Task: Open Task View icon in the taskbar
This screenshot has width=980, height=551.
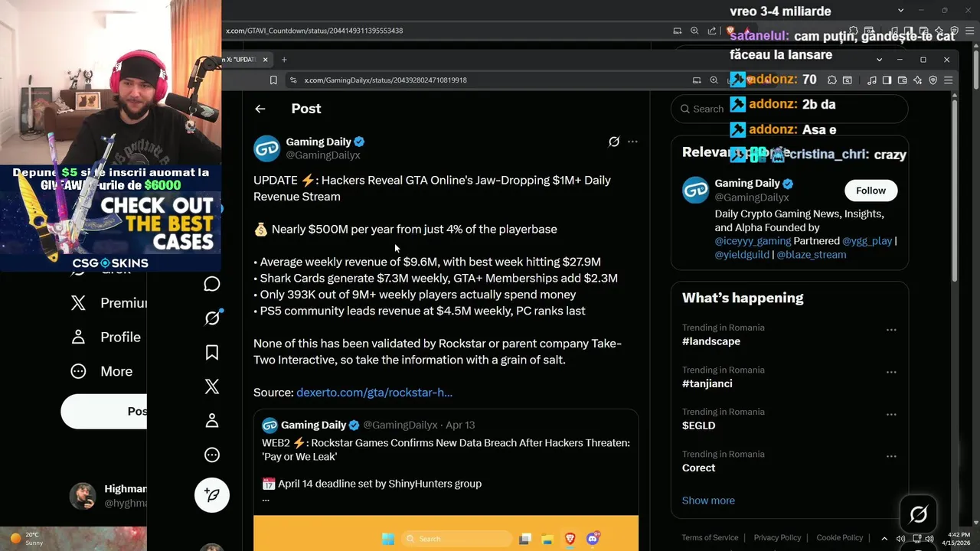Action: click(x=524, y=539)
